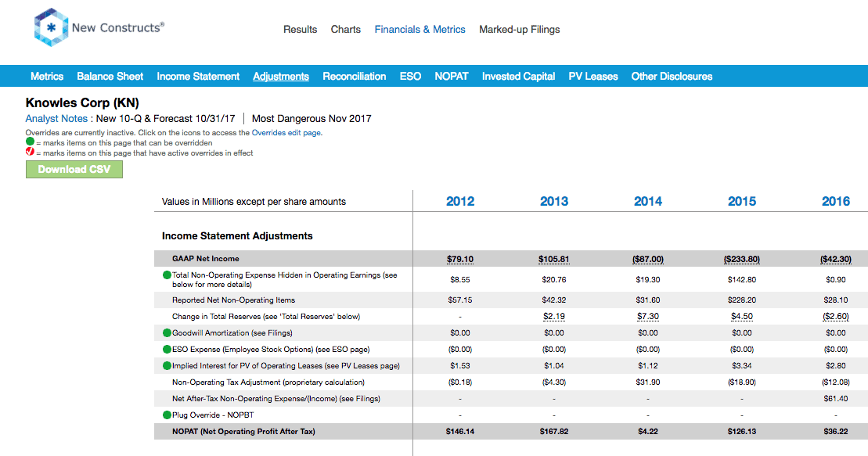This screenshot has width=868, height=456.
Task: Click 2015 Reported Net Non-Operating Items $228.20
Action: point(742,300)
